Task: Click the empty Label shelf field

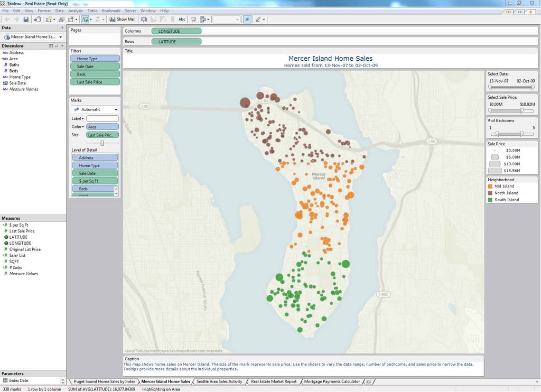Action: tap(102, 118)
